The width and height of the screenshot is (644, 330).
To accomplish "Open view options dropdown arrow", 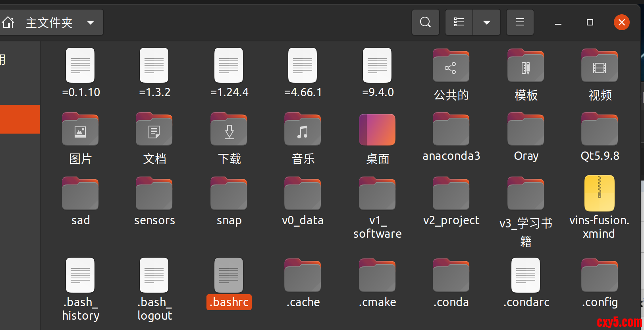I will tap(486, 22).
